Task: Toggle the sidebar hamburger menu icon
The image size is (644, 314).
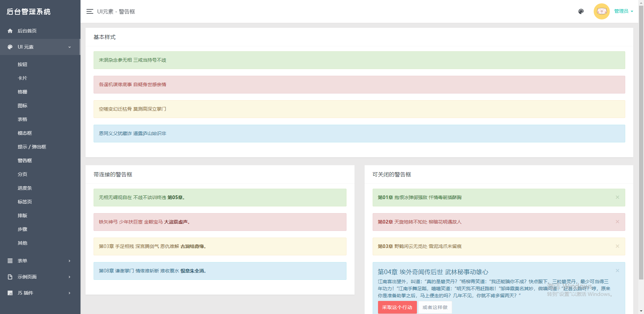Action: click(90, 11)
